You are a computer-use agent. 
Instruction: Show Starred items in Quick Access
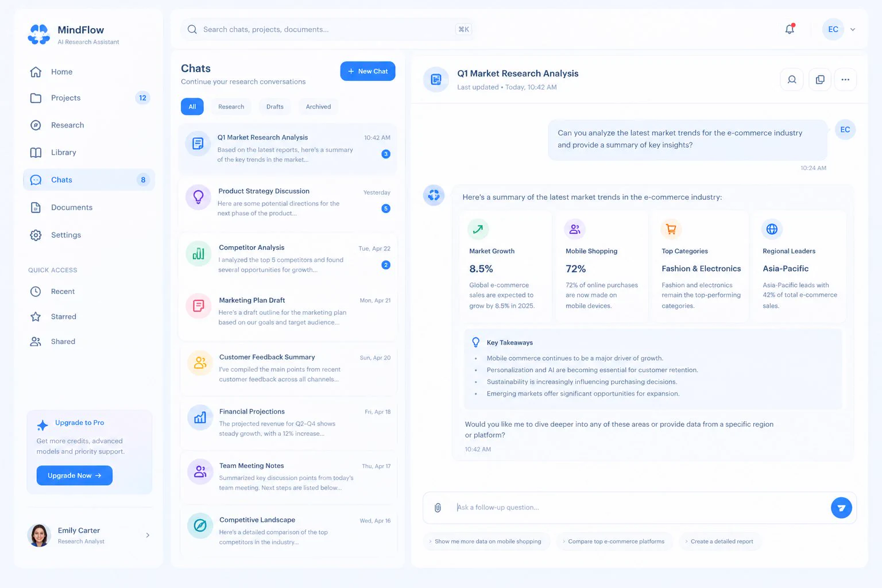coord(89,316)
